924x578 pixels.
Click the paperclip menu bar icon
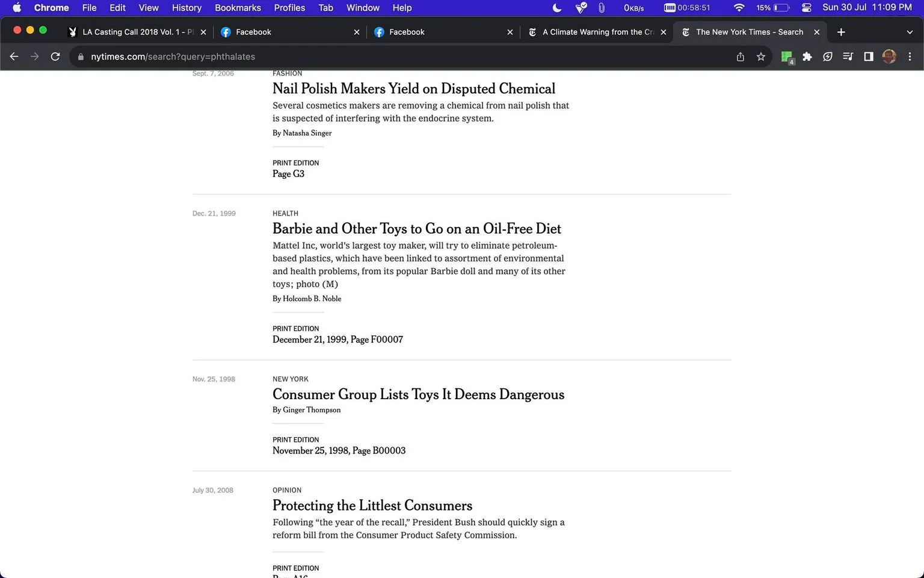click(x=601, y=8)
